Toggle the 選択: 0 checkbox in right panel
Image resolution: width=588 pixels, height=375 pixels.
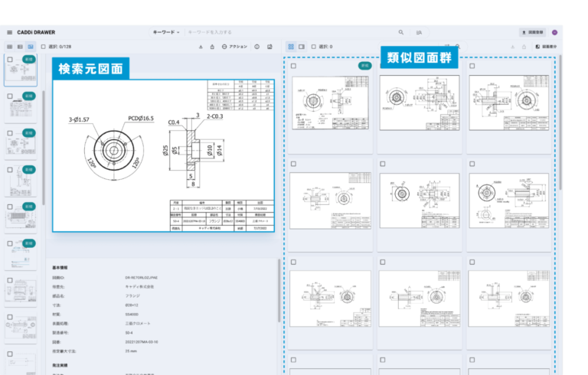tap(315, 47)
